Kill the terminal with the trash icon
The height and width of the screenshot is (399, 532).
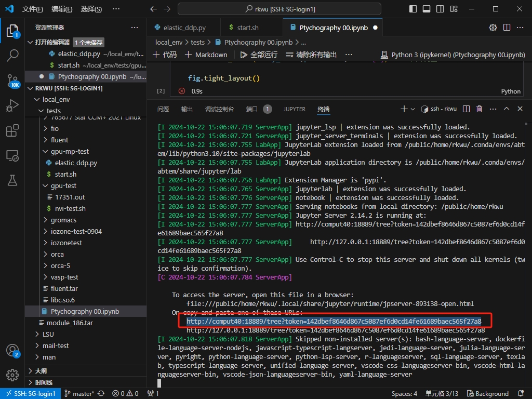click(479, 109)
